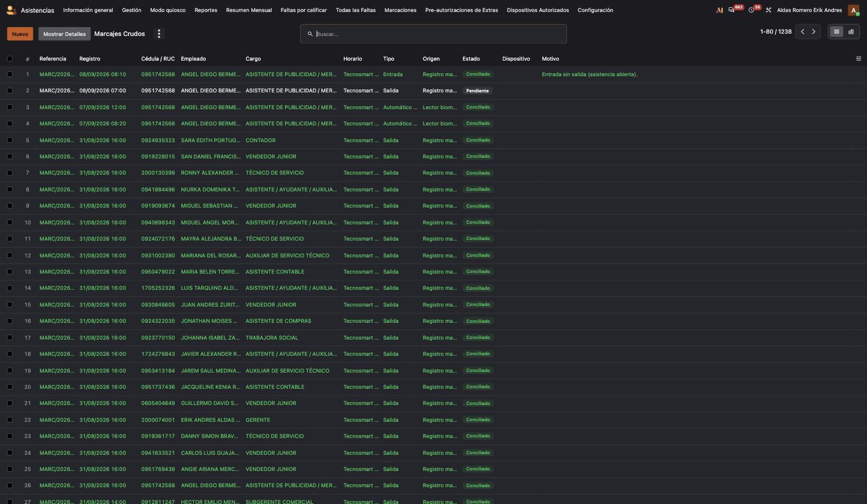Select the row 22 GERENTE checkbox

tap(10, 420)
